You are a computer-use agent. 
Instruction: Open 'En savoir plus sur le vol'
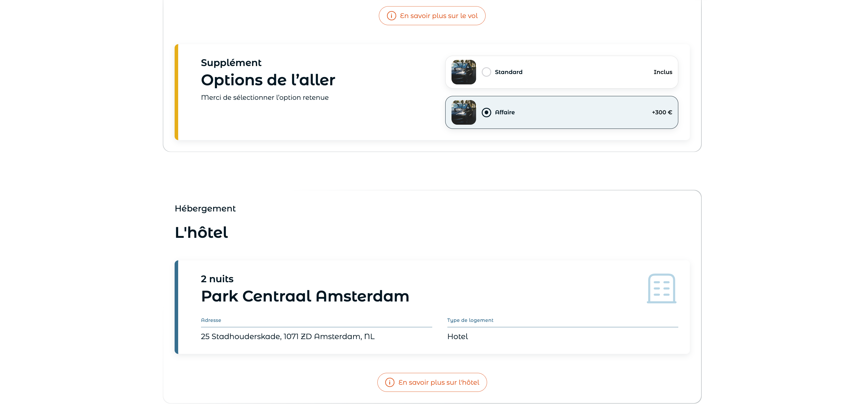pos(432,16)
